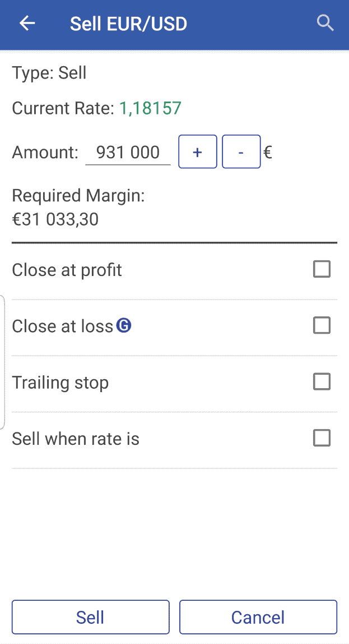Select the required margin value €31 033,30
This screenshot has width=349, height=644.
click(55, 219)
